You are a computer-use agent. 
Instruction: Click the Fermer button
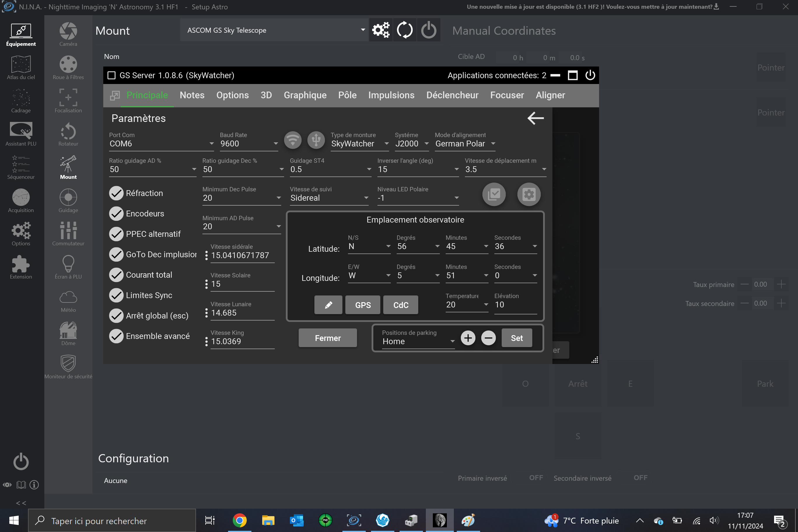tap(328, 338)
